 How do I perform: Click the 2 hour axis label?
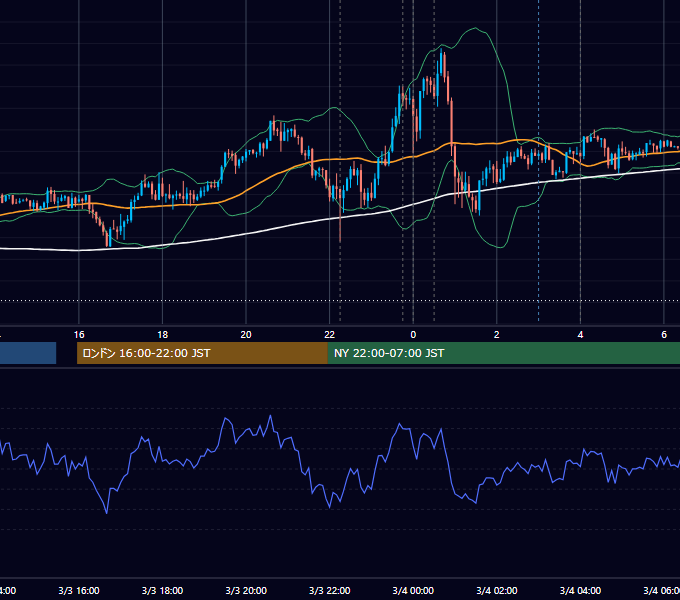(x=497, y=335)
